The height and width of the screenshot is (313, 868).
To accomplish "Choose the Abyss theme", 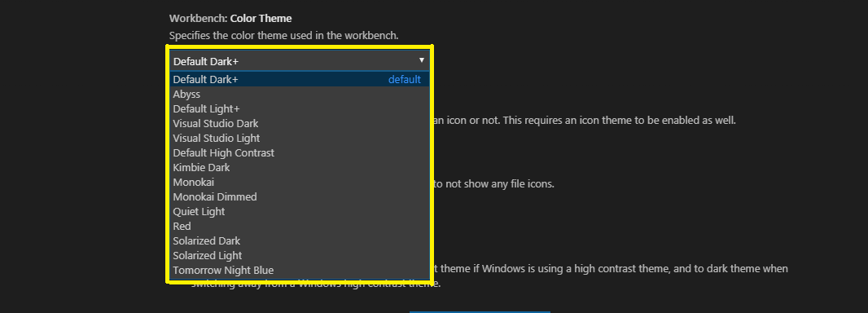I will (x=299, y=95).
